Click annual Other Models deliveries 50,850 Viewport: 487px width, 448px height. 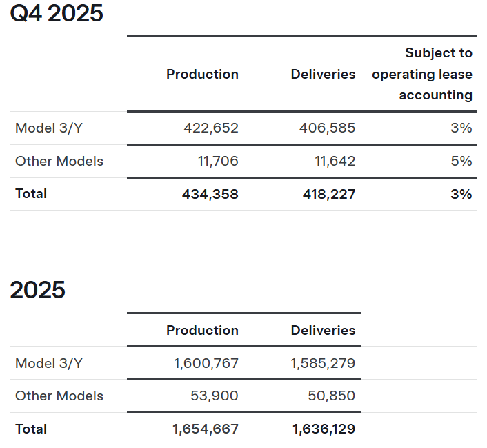[x=332, y=396]
